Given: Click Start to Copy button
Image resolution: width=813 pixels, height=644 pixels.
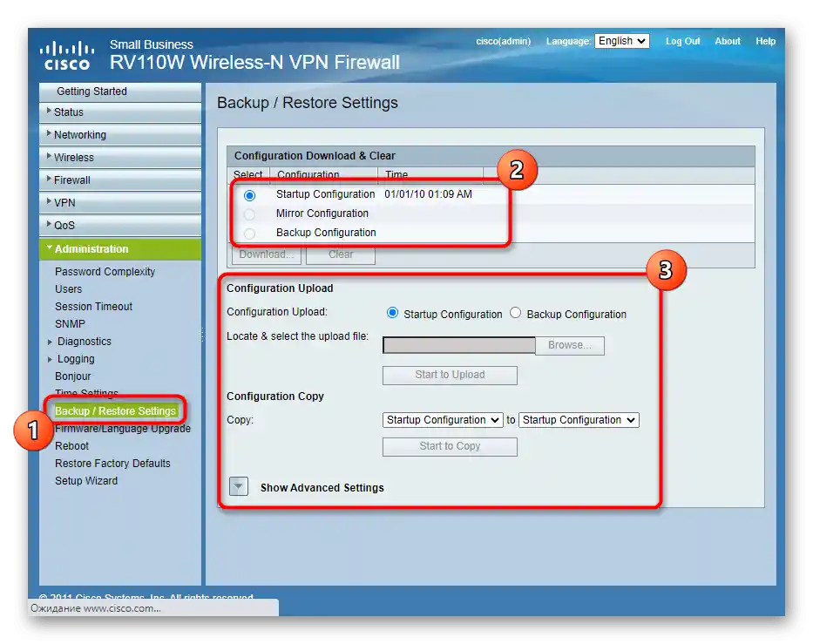Looking at the screenshot, I should point(450,447).
